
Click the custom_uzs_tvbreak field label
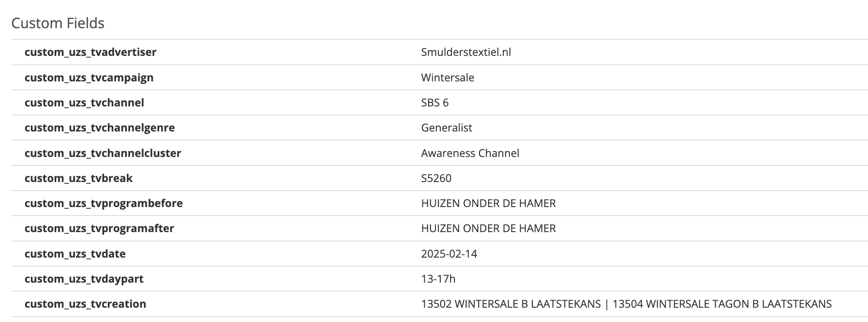click(79, 178)
